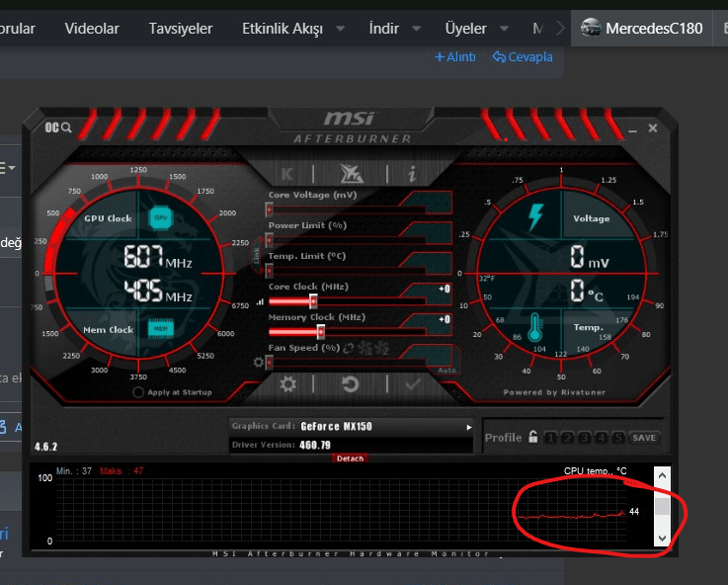
Task: Expand the Graphics Card selector arrow
Action: (469, 427)
